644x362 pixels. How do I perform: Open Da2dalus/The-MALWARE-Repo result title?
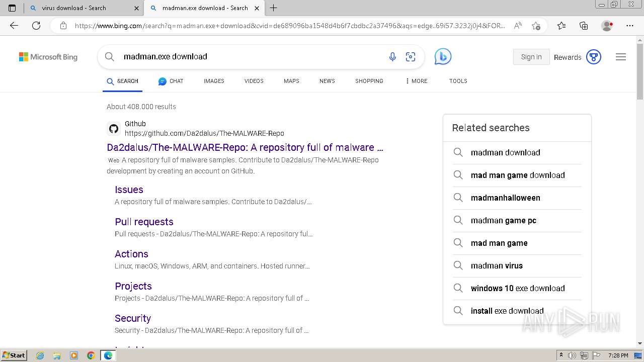(245, 147)
